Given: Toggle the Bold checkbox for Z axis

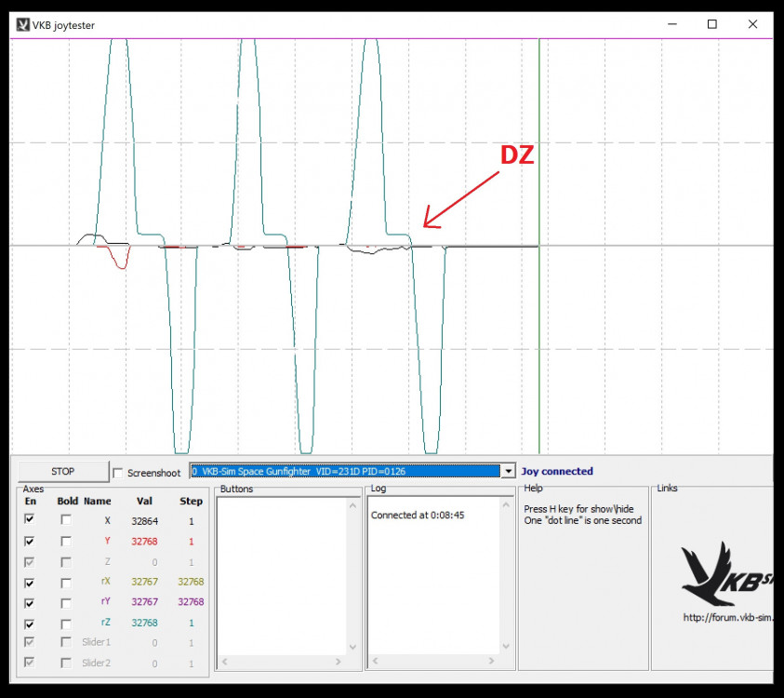Looking at the screenshot, I should point(66,562).
